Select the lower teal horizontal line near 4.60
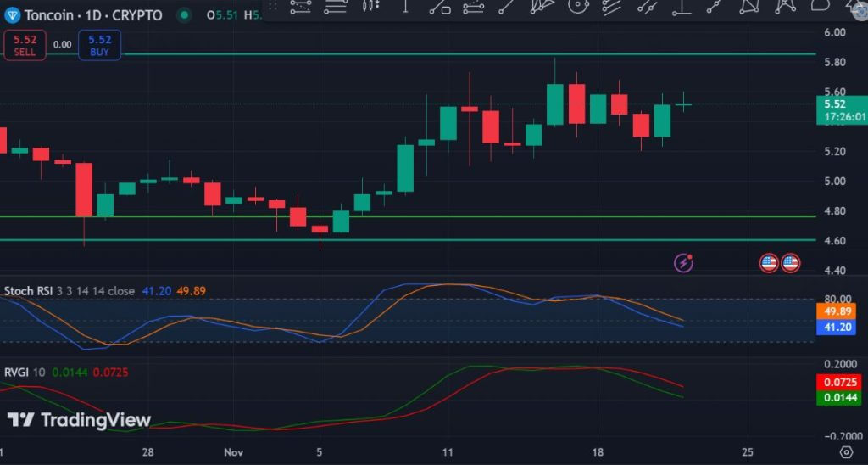 [x=408, y=240]
